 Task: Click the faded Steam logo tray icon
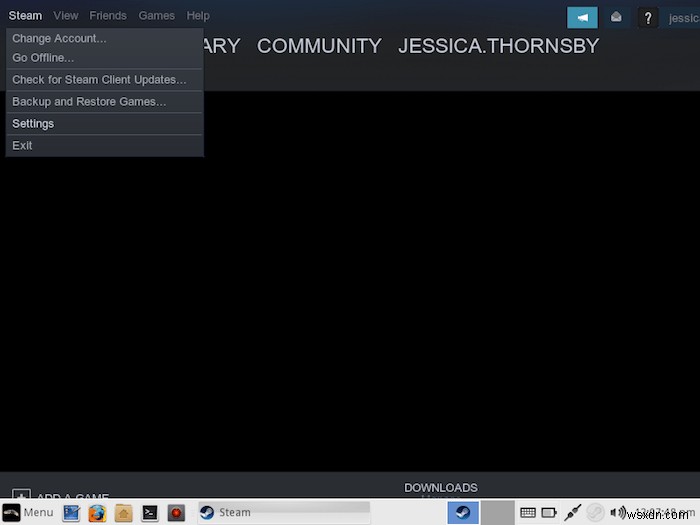point(595,512)
